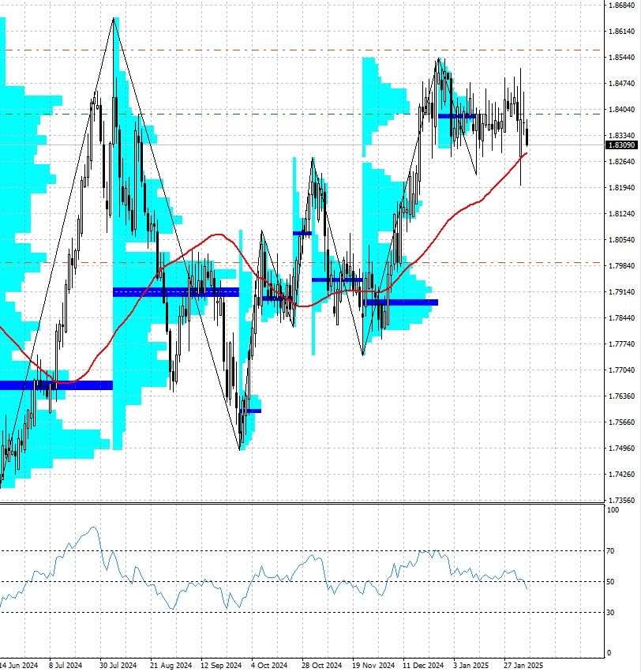The image size is (641, 672).
Task: Select the 1.86140 price axis label
Action: click(621, 32)
